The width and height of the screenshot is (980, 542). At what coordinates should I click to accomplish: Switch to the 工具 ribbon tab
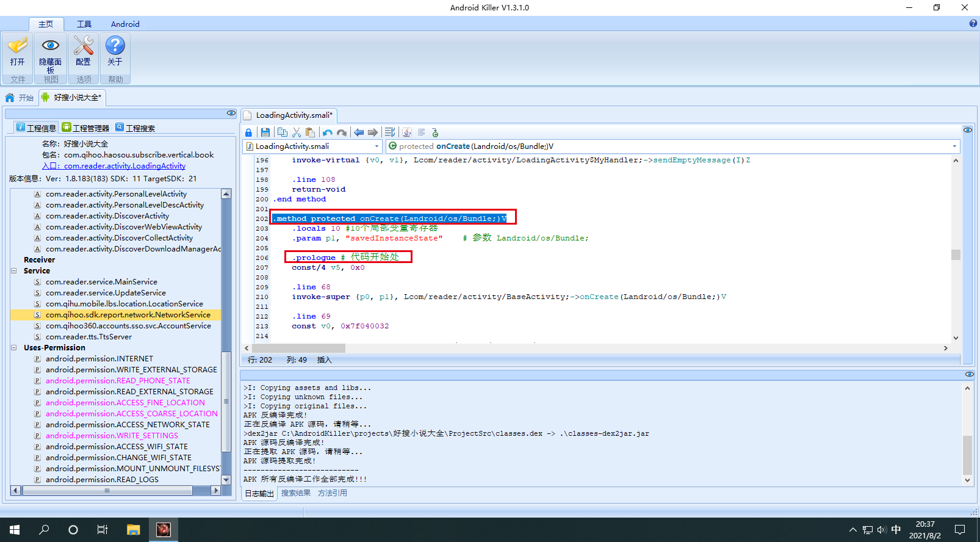(84, 24)
